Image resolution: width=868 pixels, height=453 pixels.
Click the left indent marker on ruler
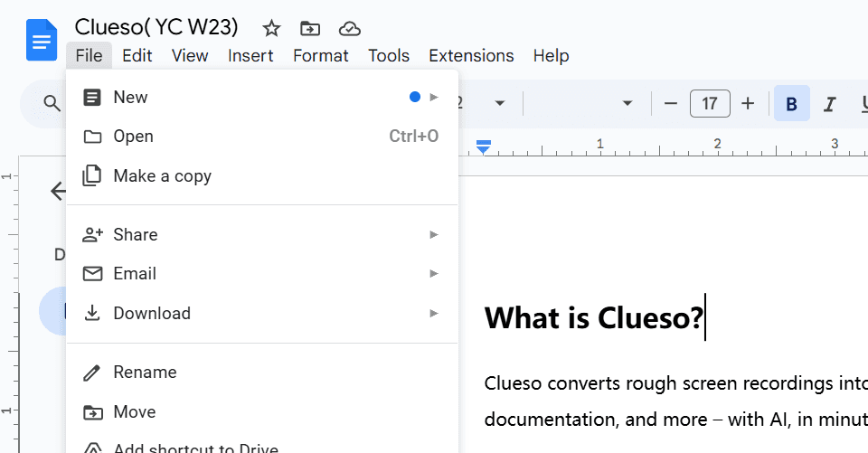point(483,147)
